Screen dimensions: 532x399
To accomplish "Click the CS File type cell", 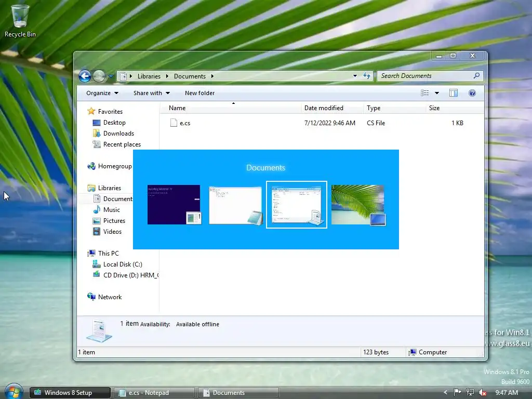I will [376, 123].
